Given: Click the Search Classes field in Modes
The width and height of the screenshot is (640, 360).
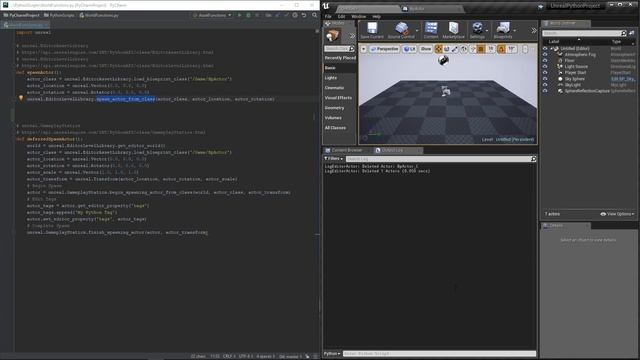Looking at the screenshot, I should [x=338, y=49].
